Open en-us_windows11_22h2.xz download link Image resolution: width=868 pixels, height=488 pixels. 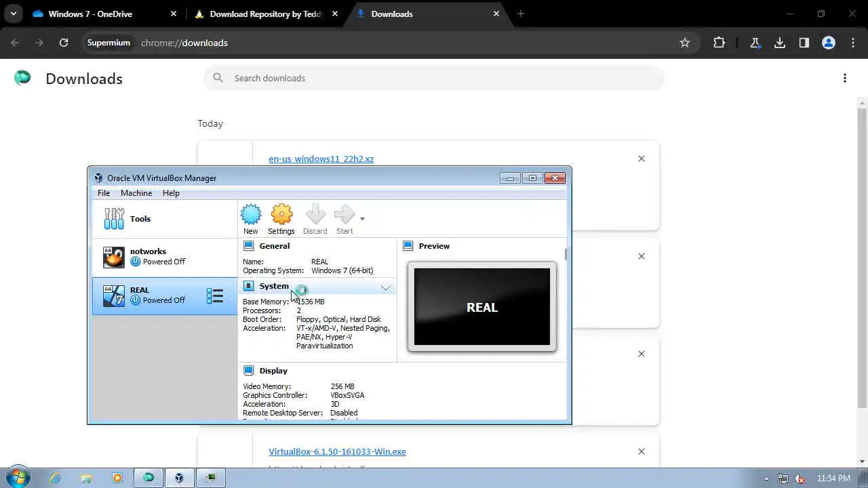point(321,159)
